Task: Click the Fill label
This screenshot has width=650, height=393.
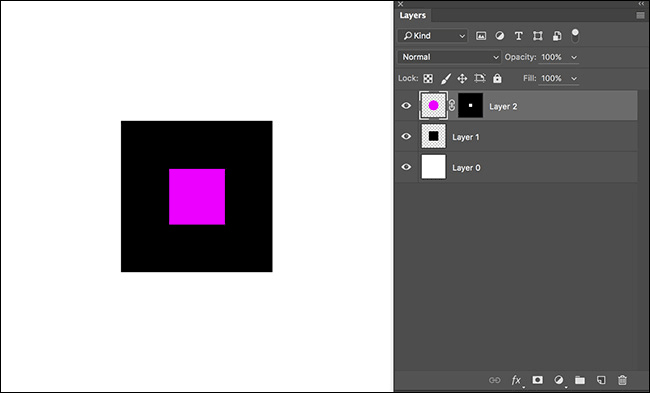Action: coord(530,78)
